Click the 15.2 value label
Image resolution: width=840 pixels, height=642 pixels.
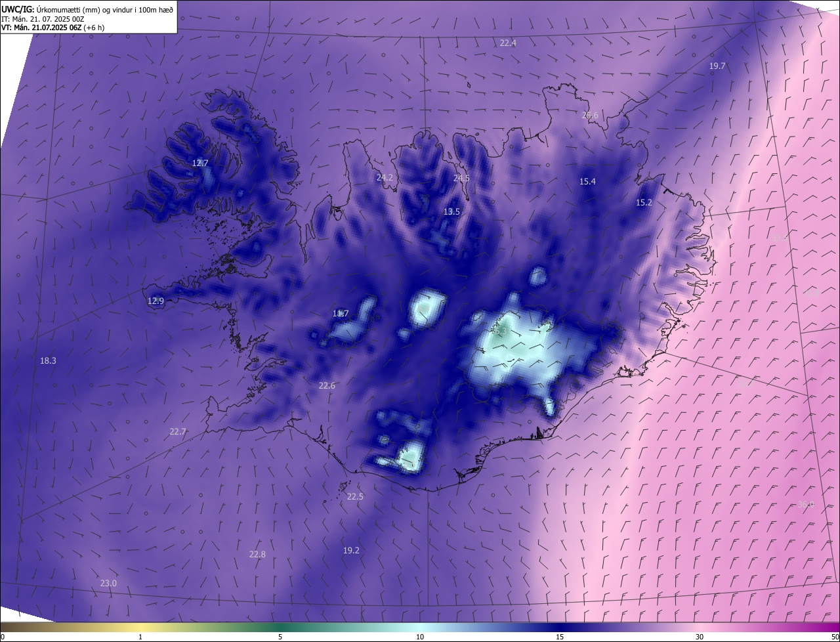click(644, 202)
